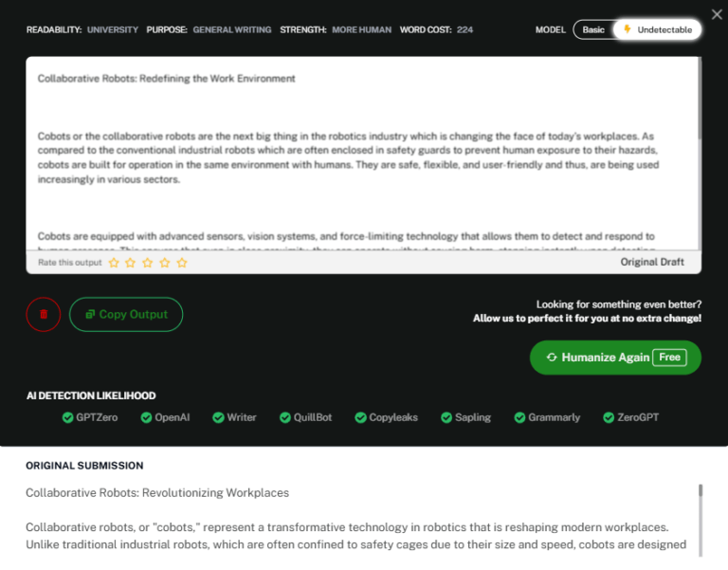Adjust Strength More Human setting
The width and height of the screenshot is (728, 570).
coord(361,29)
